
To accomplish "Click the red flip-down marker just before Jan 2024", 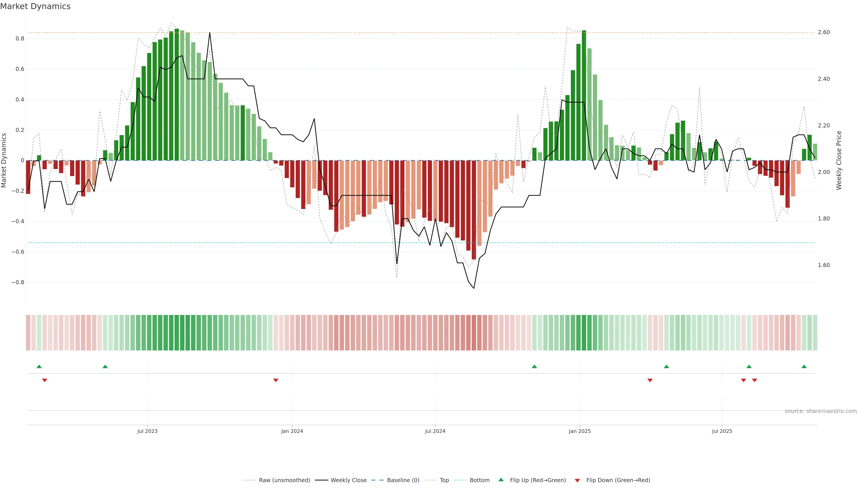I will point(276,380).
